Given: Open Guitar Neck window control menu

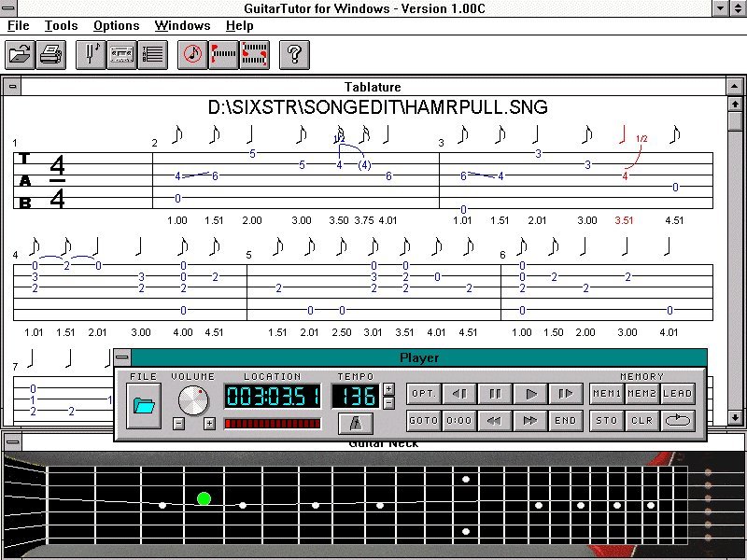Looking at the screenshot, I should click(12, 441).
